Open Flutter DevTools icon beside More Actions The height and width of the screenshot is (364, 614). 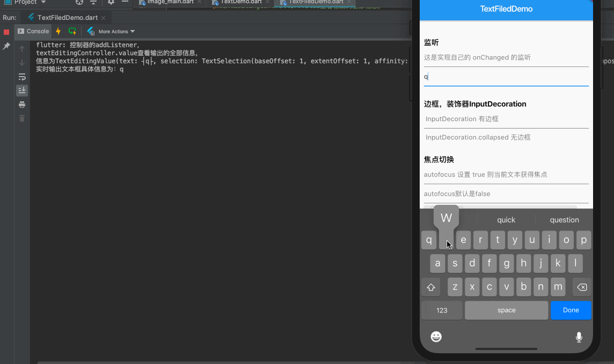(x=91, y=31)
